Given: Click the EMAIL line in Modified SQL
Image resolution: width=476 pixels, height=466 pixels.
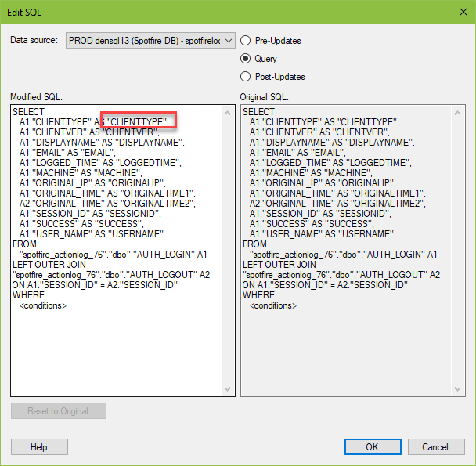Looking at the screenshot, I should tap(67, 153).
